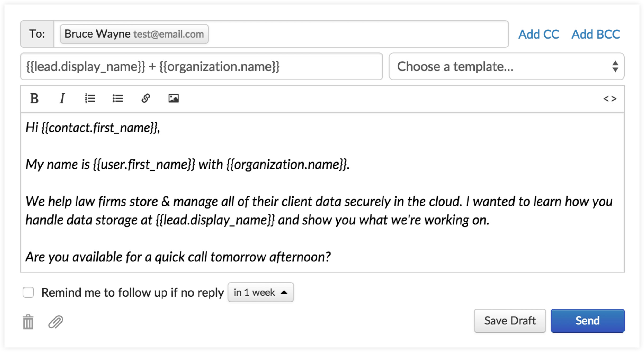Open the 'in 1 week' reminder dropdown

point(261,292)
